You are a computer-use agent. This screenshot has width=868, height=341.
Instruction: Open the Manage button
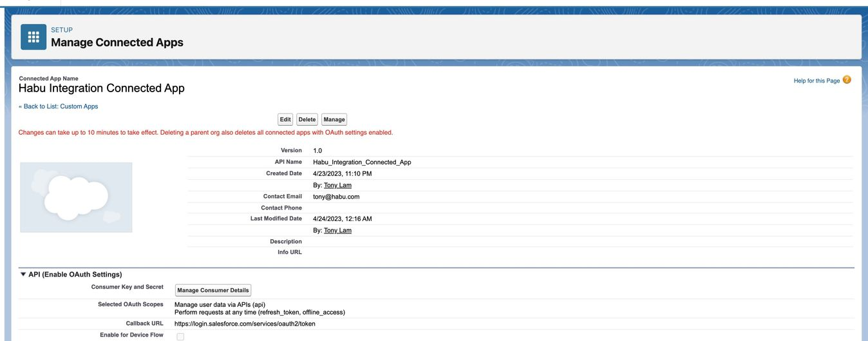[334, 119]
